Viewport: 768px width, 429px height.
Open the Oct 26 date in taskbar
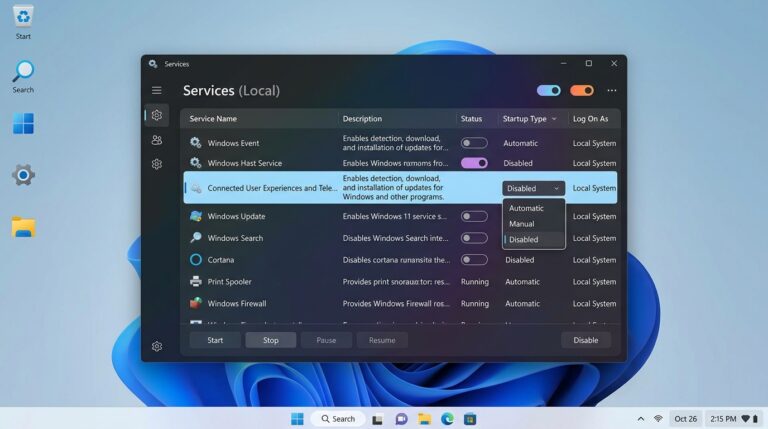685,419
